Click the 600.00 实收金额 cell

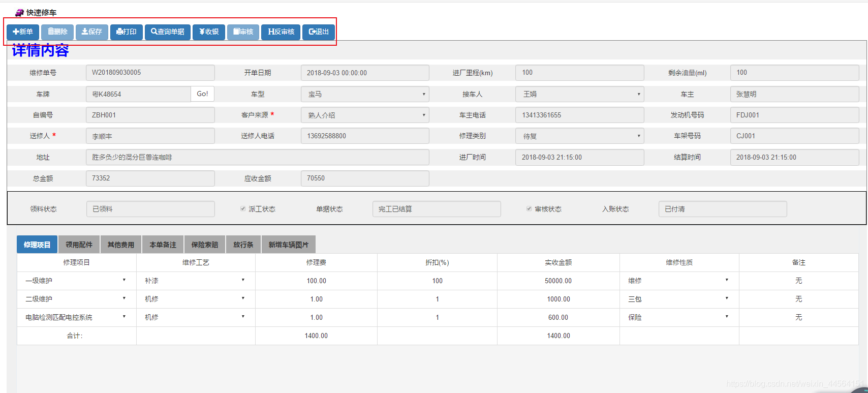click(x=558, y=317)
